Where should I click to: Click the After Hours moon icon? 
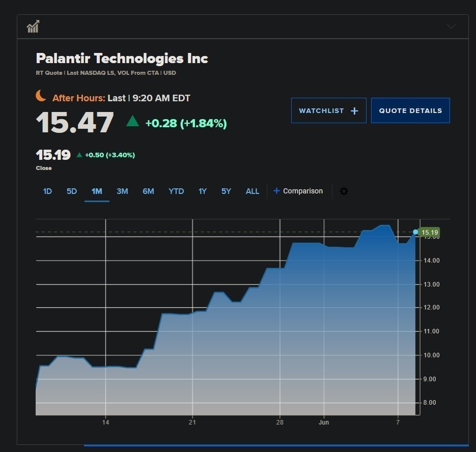(x=41, y=96)
